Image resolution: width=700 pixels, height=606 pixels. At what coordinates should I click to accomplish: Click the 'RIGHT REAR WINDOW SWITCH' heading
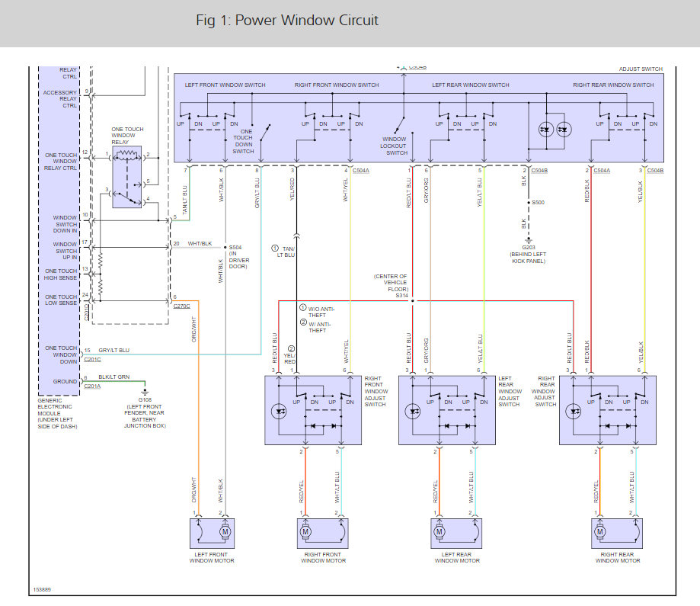(x=613, y=85)
